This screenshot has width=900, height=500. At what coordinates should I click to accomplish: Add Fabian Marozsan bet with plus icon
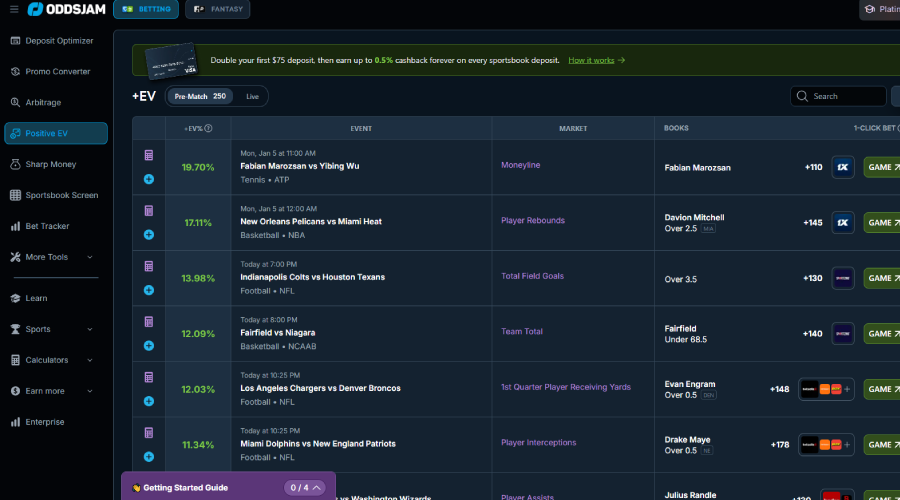pos(149,179)
